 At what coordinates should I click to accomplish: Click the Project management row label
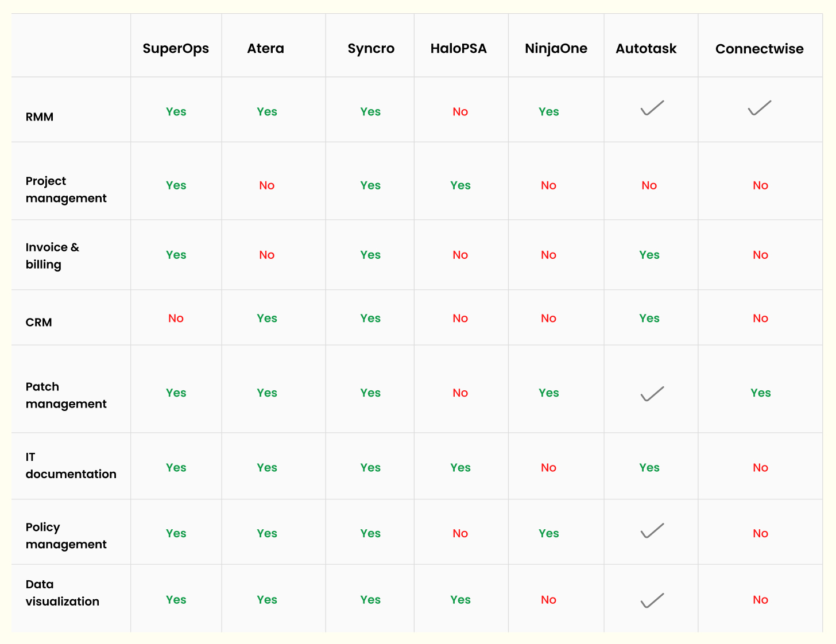[x=66, y=189]
